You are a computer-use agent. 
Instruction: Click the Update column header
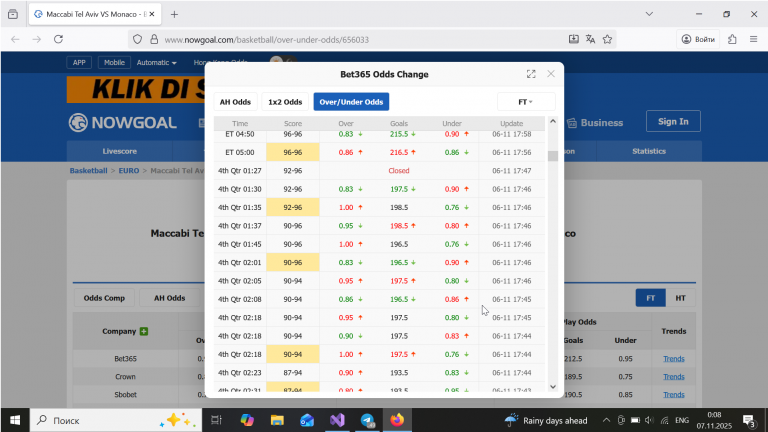511,123
